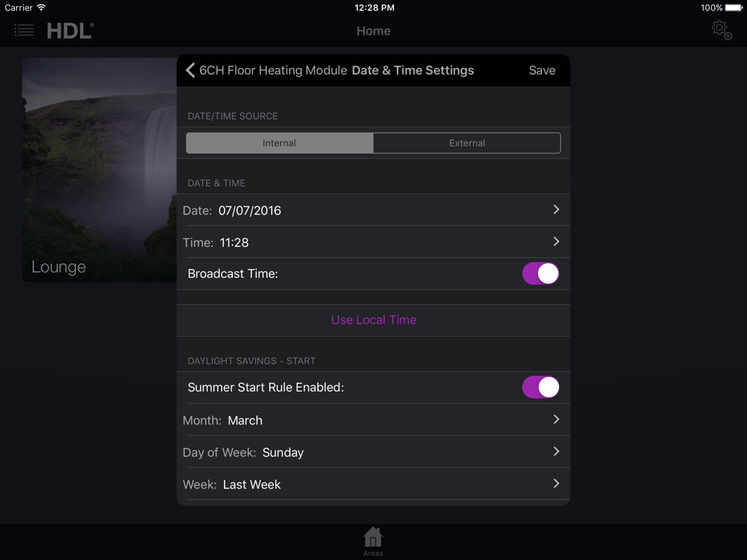Return to 6CH Floor Heating Module

coord(273,70)
